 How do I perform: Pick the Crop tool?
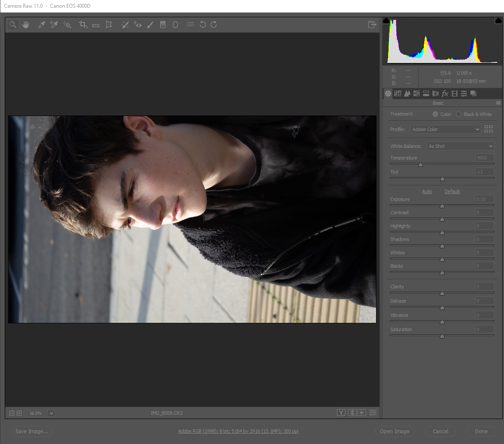[83, 25]
